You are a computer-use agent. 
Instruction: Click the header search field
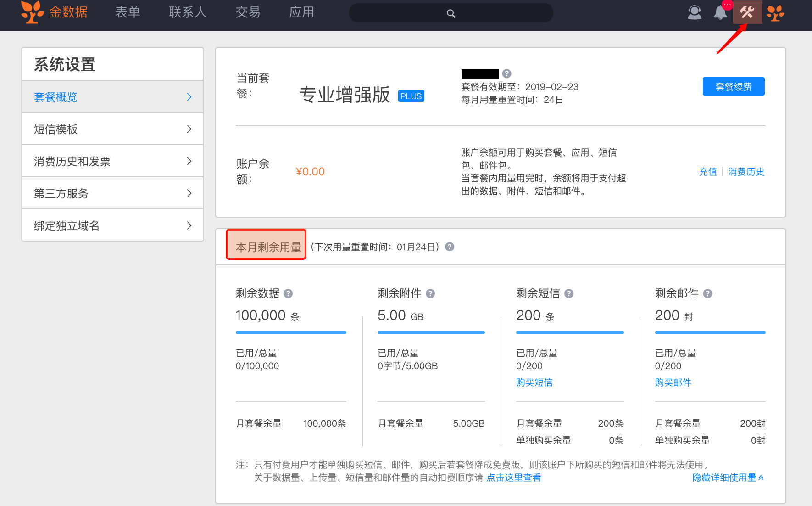tap(451, 13)
